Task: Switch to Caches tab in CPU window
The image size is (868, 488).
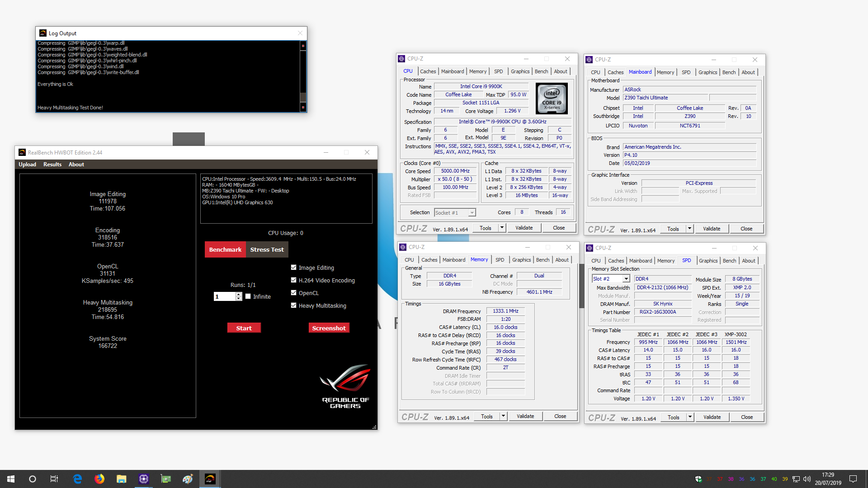Action: 428,71
